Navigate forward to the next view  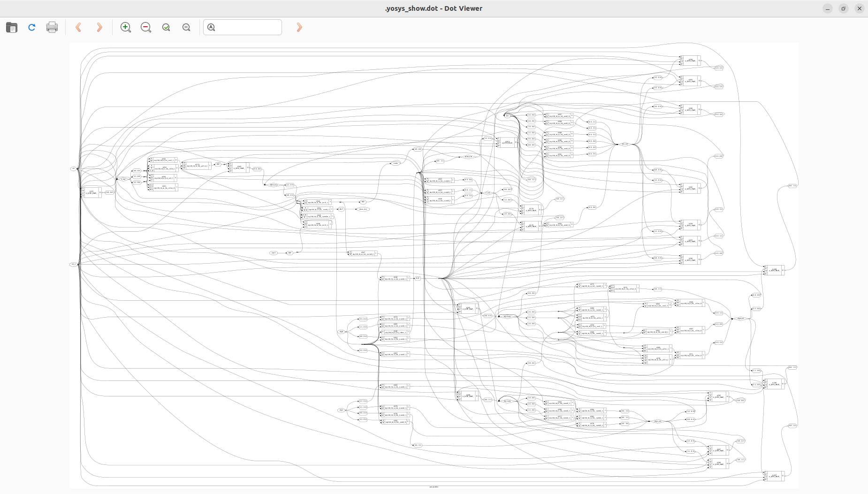coord(99,27)
